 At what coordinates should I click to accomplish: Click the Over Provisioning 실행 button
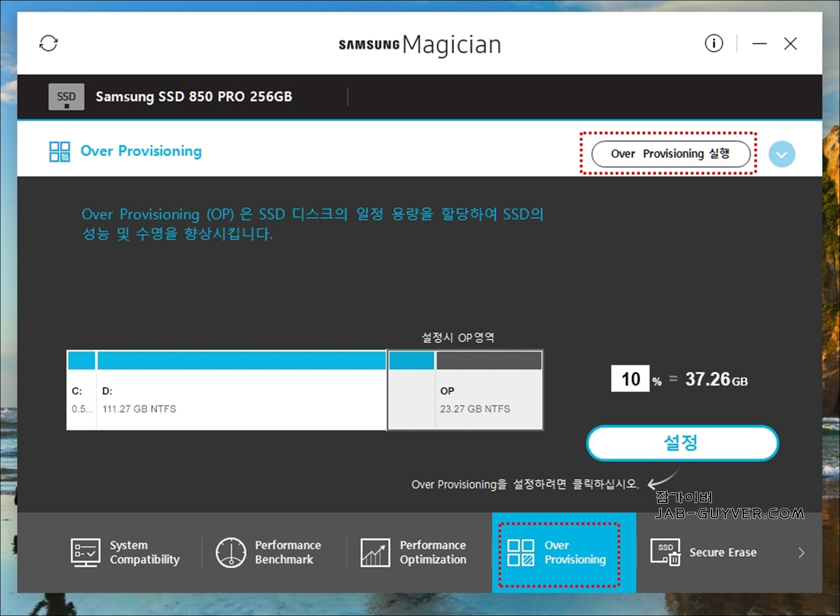[671, 153]
